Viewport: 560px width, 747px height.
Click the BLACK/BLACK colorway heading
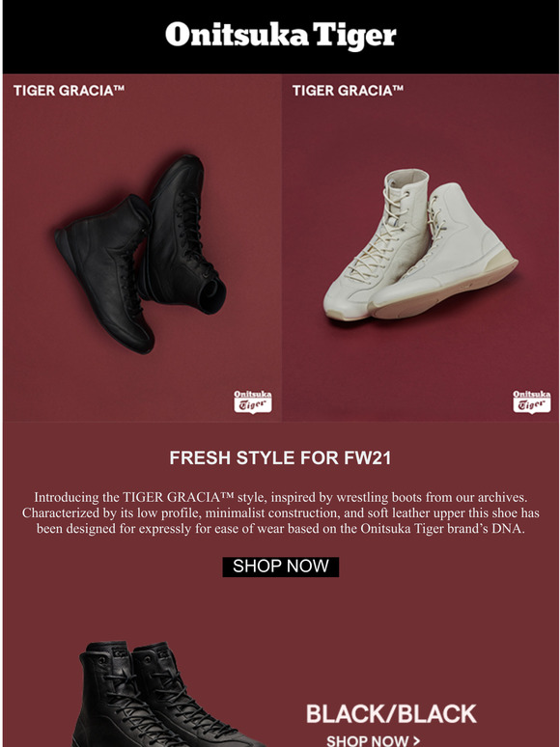pos(391,713)
